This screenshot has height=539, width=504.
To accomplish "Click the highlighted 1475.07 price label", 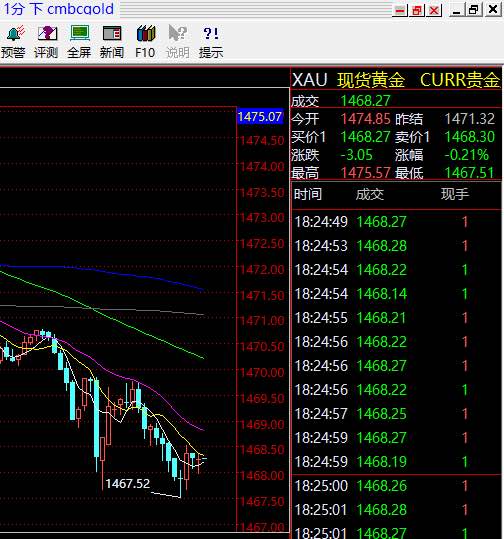I will (260, 117).
